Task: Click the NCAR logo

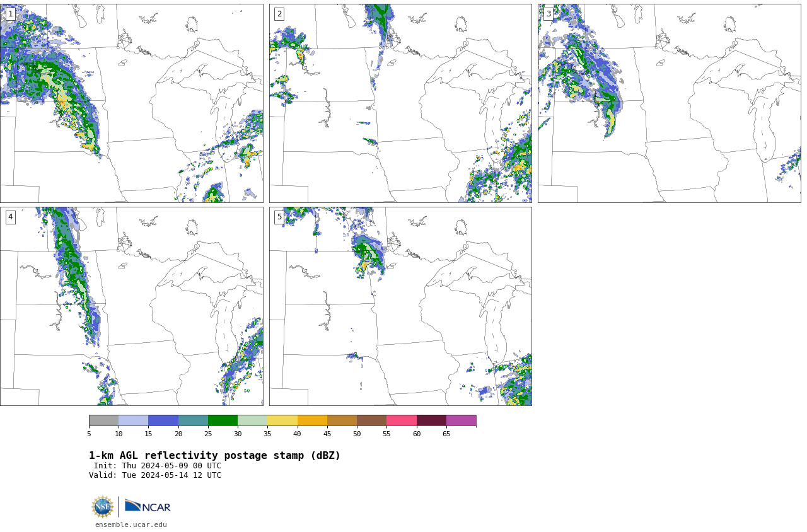Action: 148,506
